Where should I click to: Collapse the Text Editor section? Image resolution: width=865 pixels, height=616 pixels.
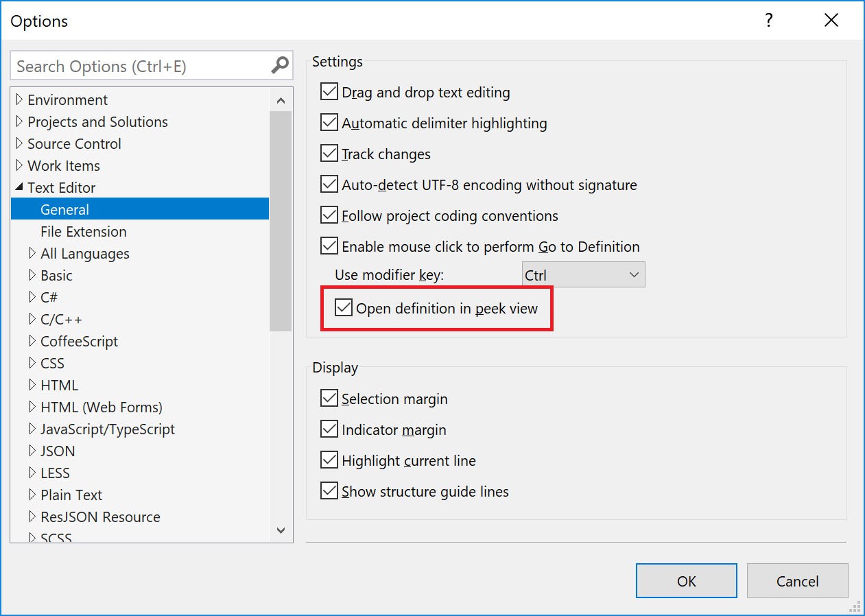point(20,187)
